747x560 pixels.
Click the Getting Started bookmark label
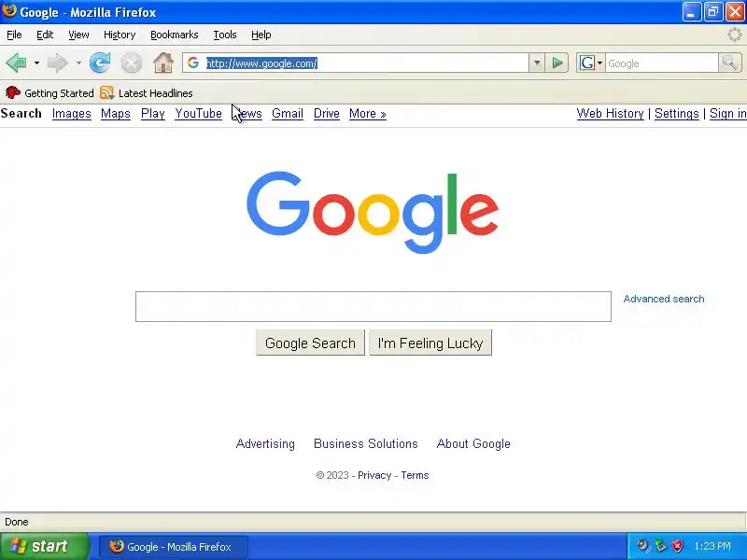[59, 93]
